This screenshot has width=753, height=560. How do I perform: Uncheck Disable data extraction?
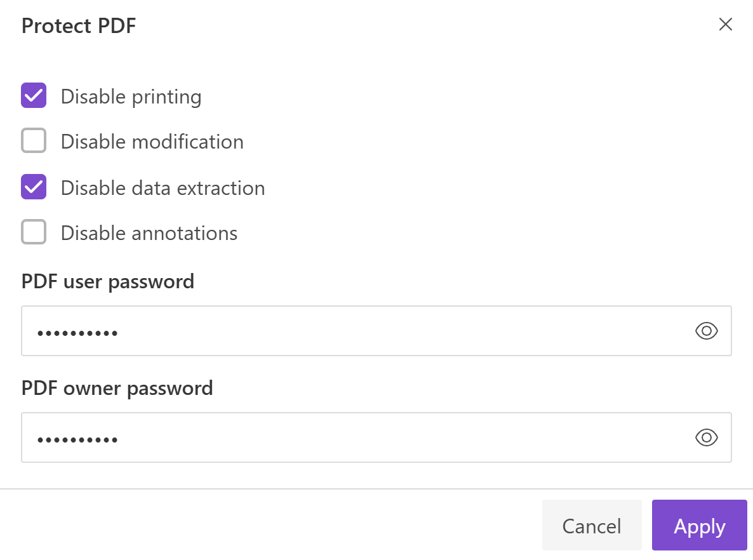pyautogui.click(x=34, y=187)
